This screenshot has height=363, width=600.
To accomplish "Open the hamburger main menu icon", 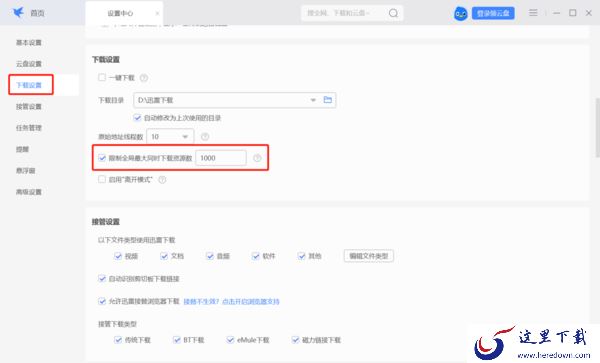I will point(533,13).
